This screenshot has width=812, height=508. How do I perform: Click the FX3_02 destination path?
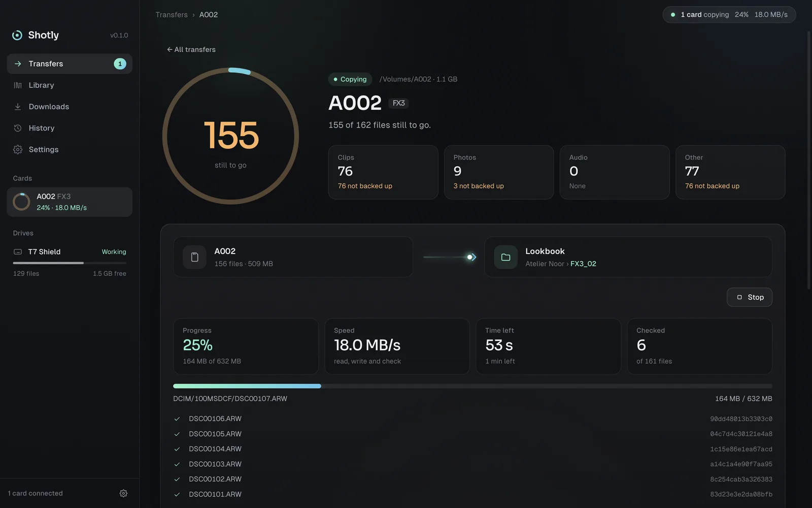583,264
